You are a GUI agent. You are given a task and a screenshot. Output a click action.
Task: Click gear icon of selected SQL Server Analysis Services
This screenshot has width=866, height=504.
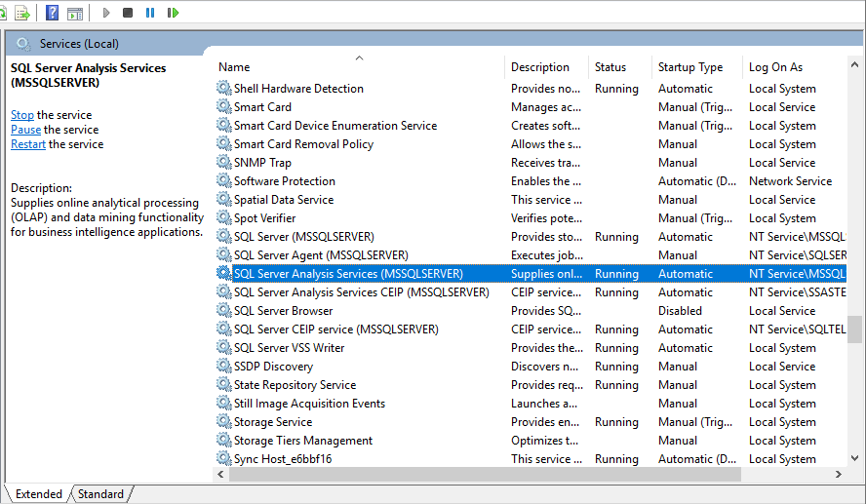(x=223, y=273)
